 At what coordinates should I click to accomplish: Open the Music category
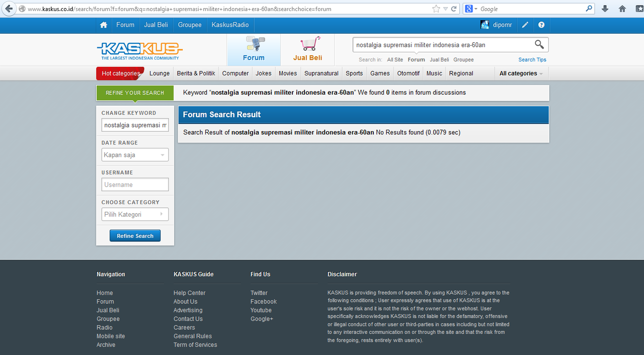click(434, 73)
